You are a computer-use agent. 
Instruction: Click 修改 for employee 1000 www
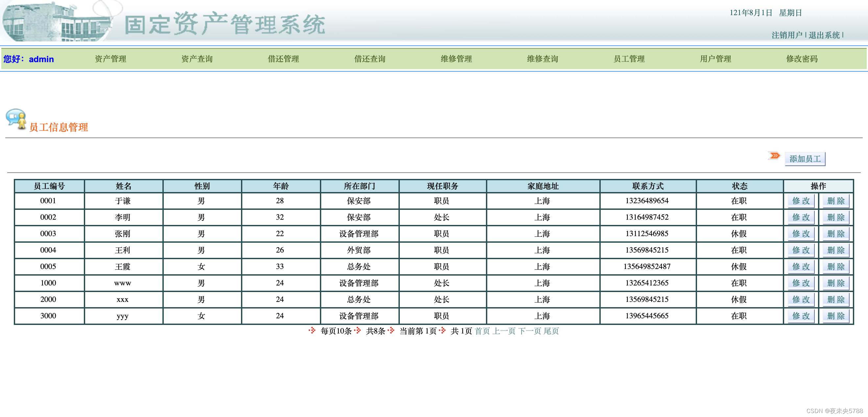point(801,283)
